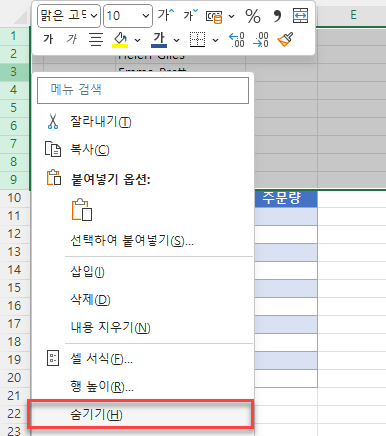This screenshot has width=386, height=436.
Task: Increase font size with 가^ icon
Action: click(166, 15)
